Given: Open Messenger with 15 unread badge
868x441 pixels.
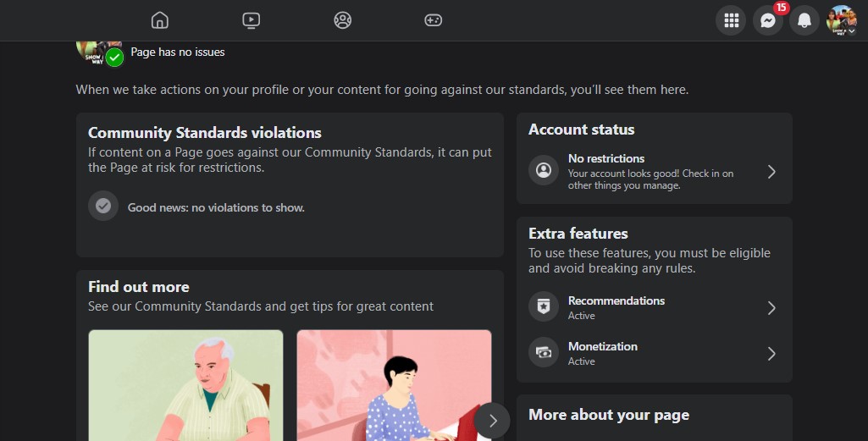Looking at the screenshot, I should pos(768,20).
